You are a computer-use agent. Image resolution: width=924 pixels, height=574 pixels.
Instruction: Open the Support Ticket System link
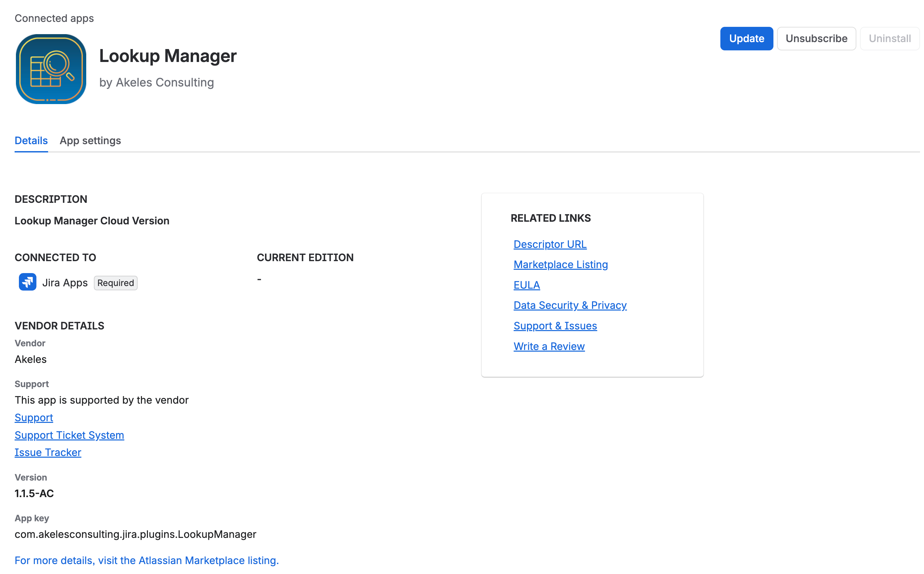point(70,435)
